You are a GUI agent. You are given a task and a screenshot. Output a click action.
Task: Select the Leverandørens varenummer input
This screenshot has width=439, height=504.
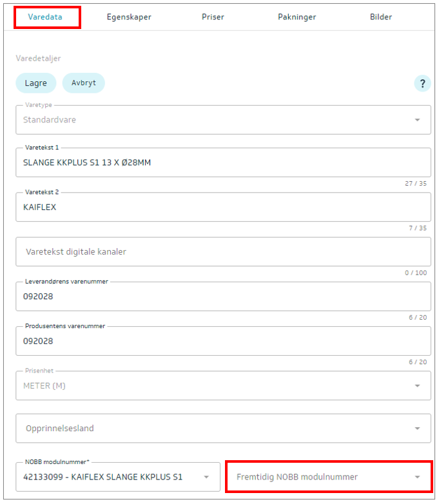pos(223,296)
